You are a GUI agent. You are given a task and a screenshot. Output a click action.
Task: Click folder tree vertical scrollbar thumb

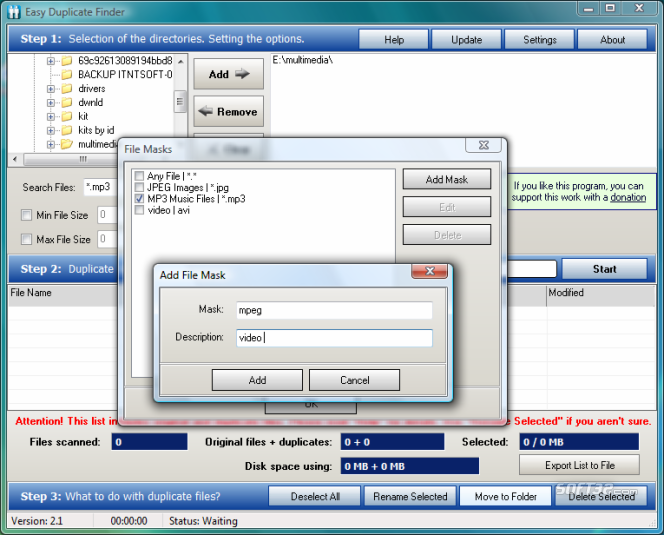pyautogui.click(x=180, y=102)
